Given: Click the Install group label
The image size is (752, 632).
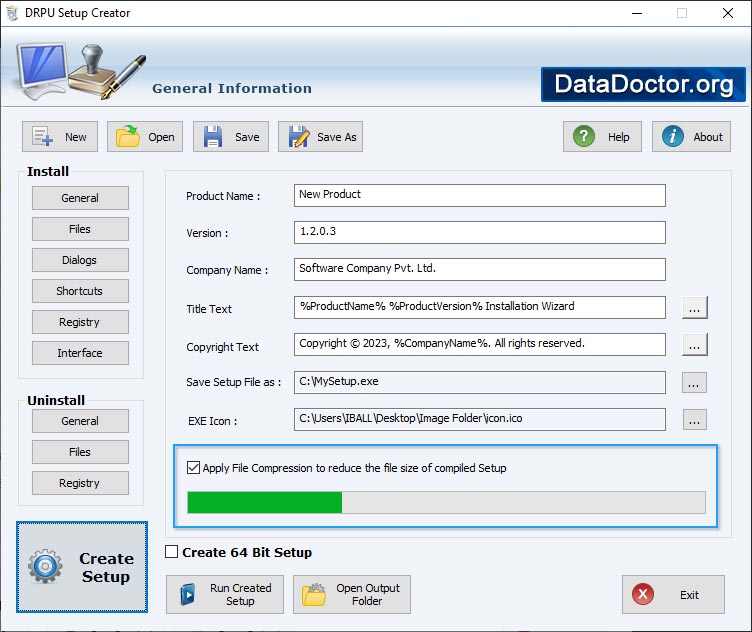Looking at the screenshot, I should [x=48, y=171].
